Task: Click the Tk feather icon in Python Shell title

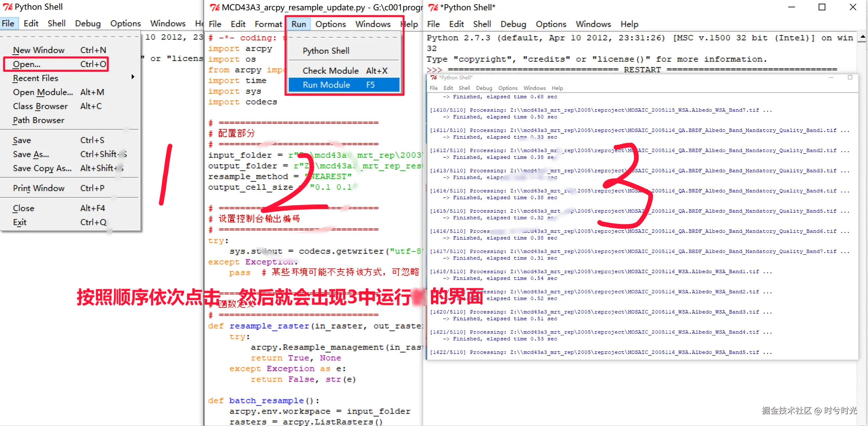Action: 7,7
